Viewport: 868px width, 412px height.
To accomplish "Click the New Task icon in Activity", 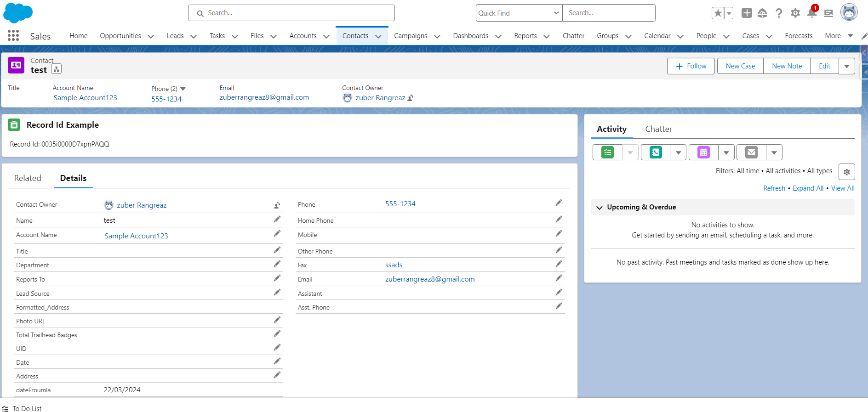I will [607, 152].
